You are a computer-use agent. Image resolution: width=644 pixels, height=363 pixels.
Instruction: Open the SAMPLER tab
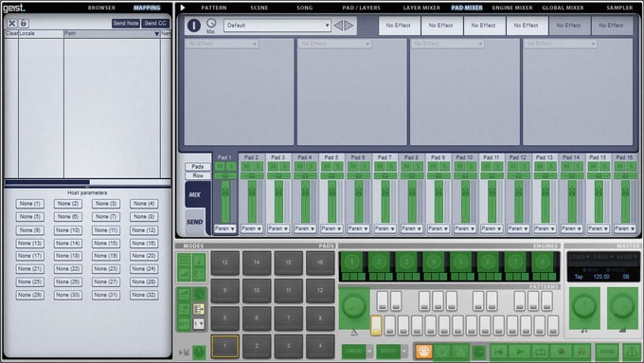[619, 8]
